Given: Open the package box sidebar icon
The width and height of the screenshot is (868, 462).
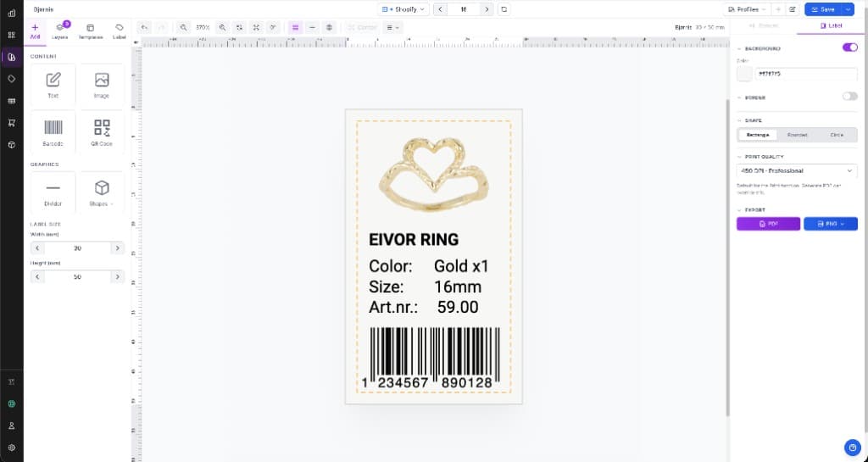Looking at the screenshot, I should [x=12, y=145].
